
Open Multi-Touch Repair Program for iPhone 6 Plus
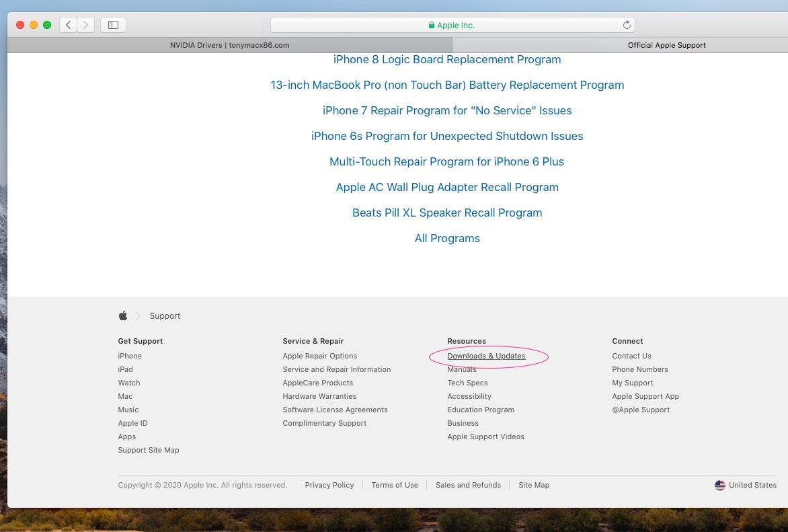coord(446,162)
